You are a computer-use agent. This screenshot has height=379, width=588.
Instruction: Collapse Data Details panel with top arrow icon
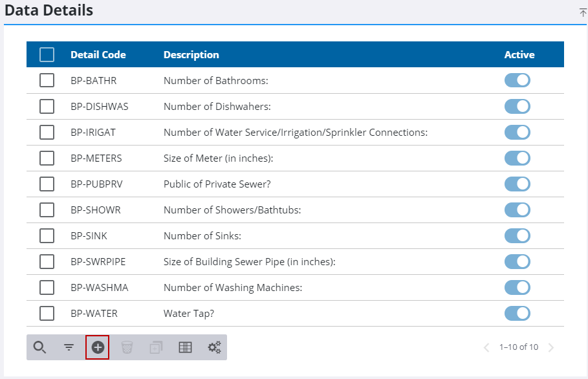point(582,12)
